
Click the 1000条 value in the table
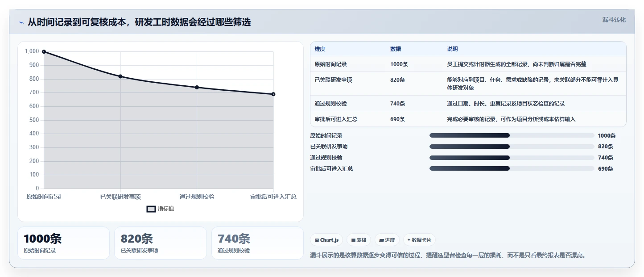(x=399, y=64)
